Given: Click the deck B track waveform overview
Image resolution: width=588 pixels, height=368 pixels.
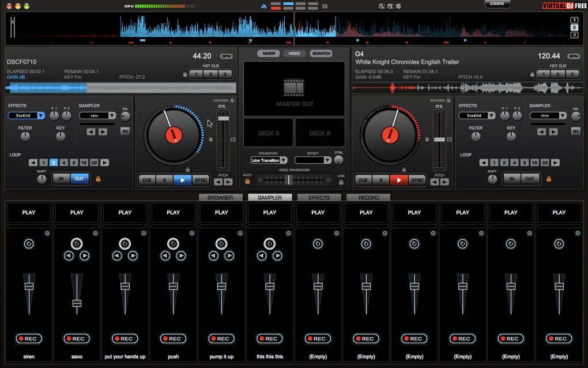Looking at the screenshot, I should click(468, 88).
